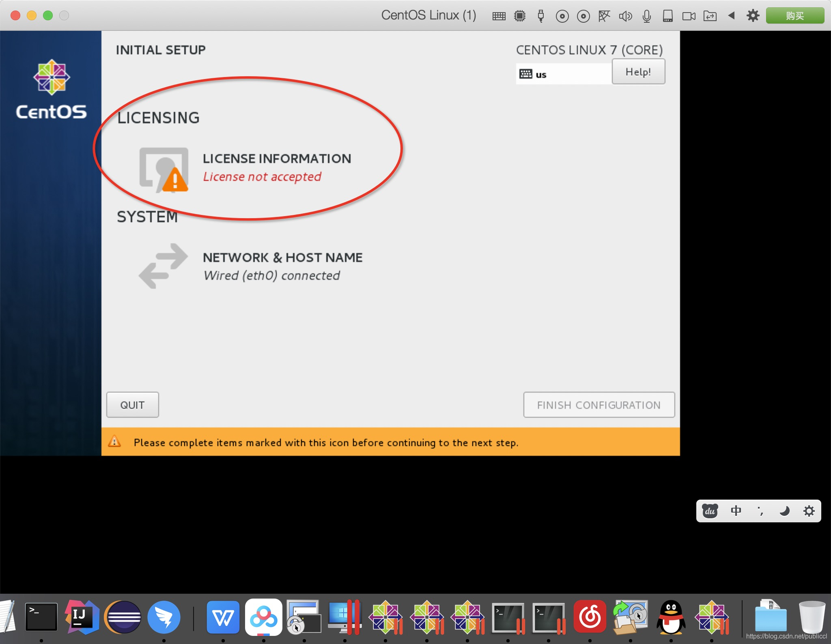
Task: Open DingTalk from the Dock
Action: coord(164,617)
